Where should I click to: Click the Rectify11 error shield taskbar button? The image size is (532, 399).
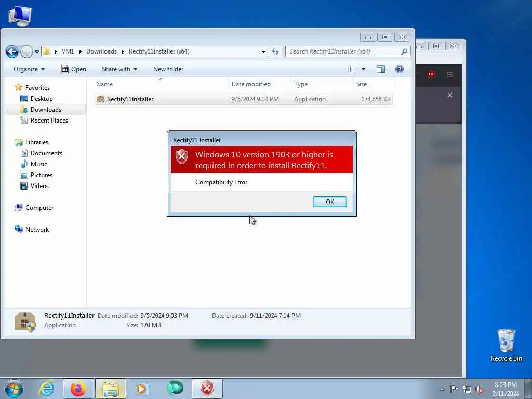pyautogui.click(x=207, y=389)
